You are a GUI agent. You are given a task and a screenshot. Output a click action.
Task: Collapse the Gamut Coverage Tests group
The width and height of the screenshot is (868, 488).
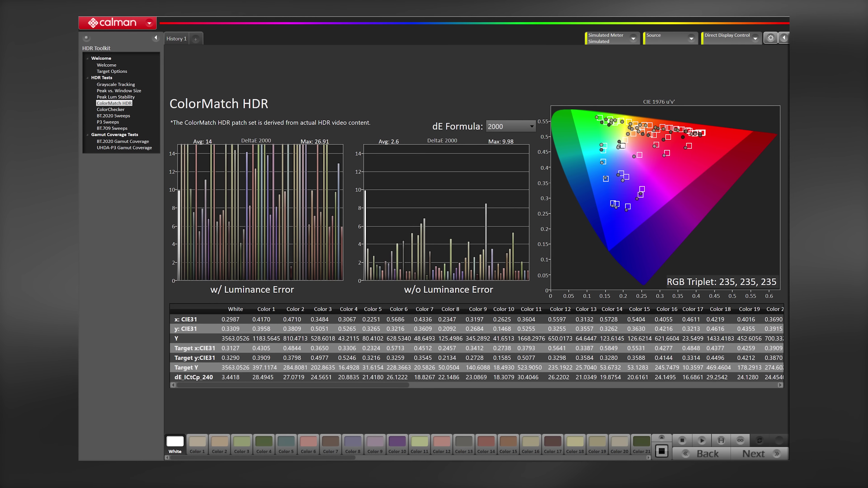[x=88, y=135]
